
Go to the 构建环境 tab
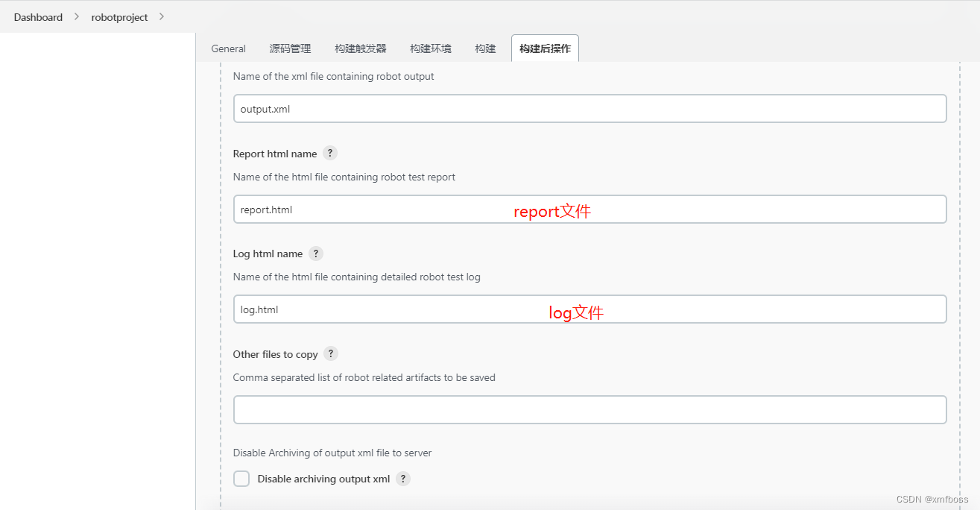430,48
